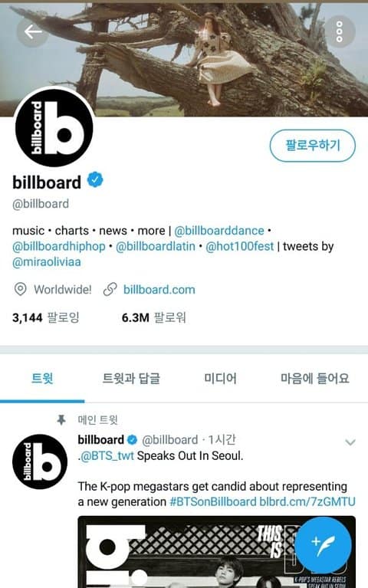The image size is (368, 588).
Task: Expand the pinned tweet's chevron menu
Action: pyautogui.click(x=350, y=442)
